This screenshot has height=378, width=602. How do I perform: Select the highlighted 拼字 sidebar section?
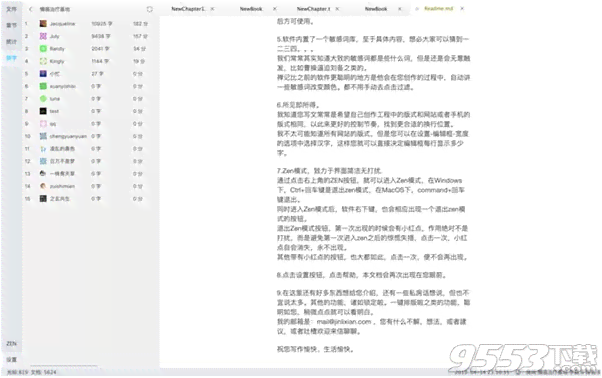12,58
